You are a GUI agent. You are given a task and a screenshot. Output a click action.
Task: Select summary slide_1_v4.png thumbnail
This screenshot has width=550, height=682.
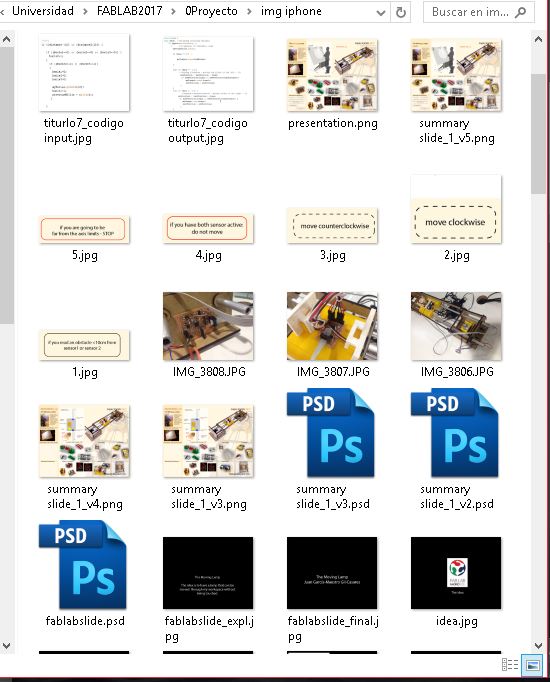(x=84, y=441)
